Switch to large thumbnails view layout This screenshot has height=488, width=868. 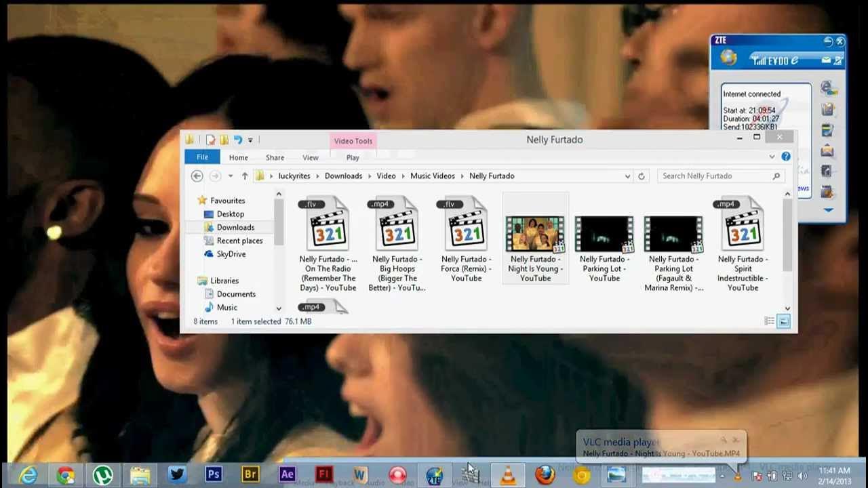click(x=783, y=321)
